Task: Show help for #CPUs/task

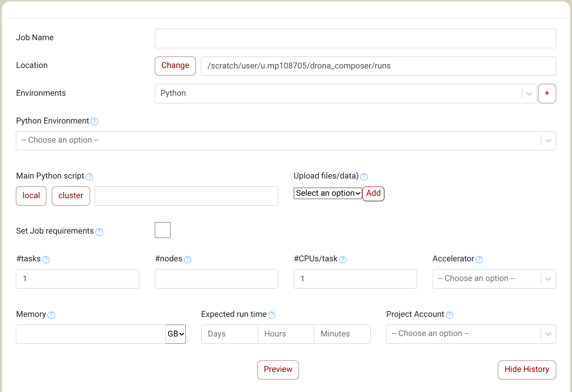Action: click(343, 259)
